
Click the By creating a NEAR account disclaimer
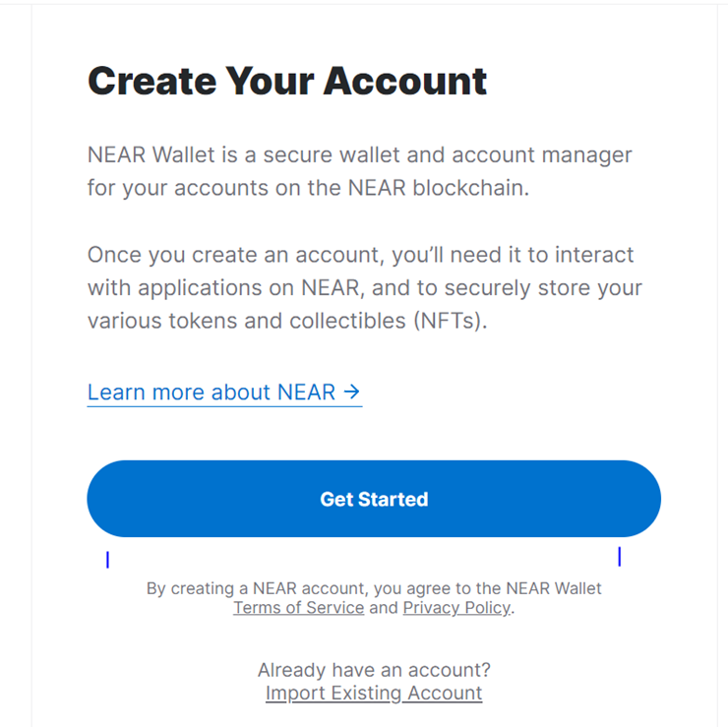pos(374,598)
